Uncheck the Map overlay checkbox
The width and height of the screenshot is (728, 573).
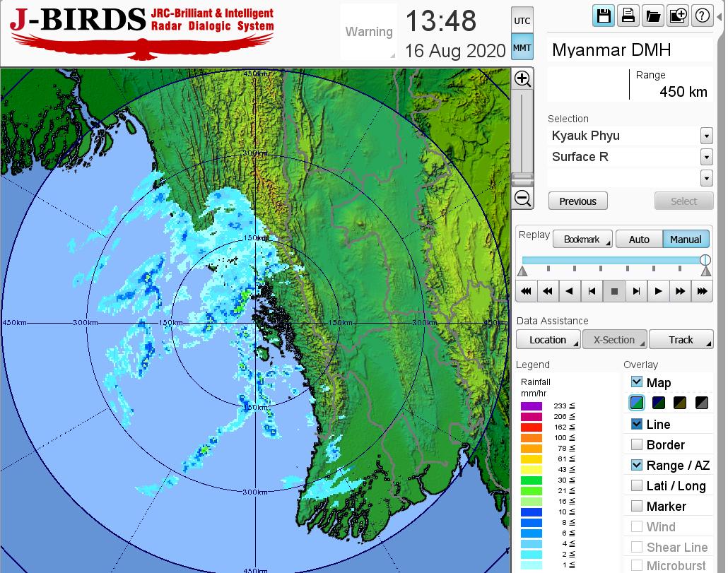coord(637,382)
